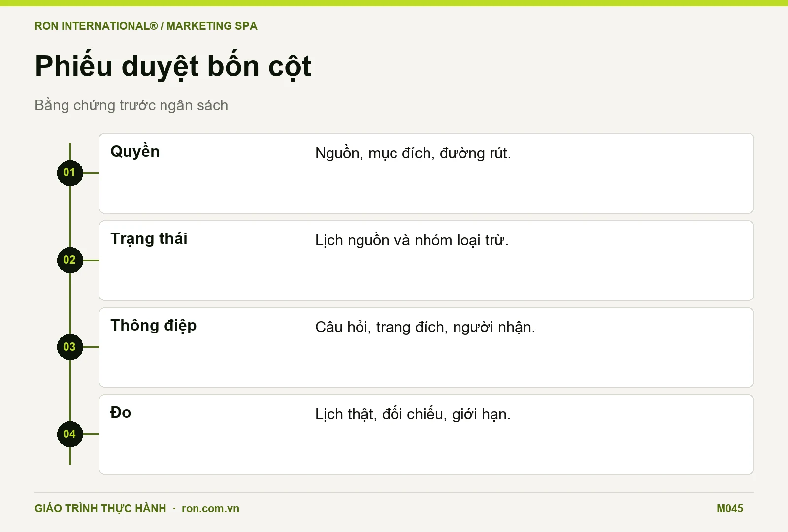Viewport: 788px width, 532px height.
Task: Click the text "Nguồn, mục đích, đường rút."
Action: pos(413,153)
